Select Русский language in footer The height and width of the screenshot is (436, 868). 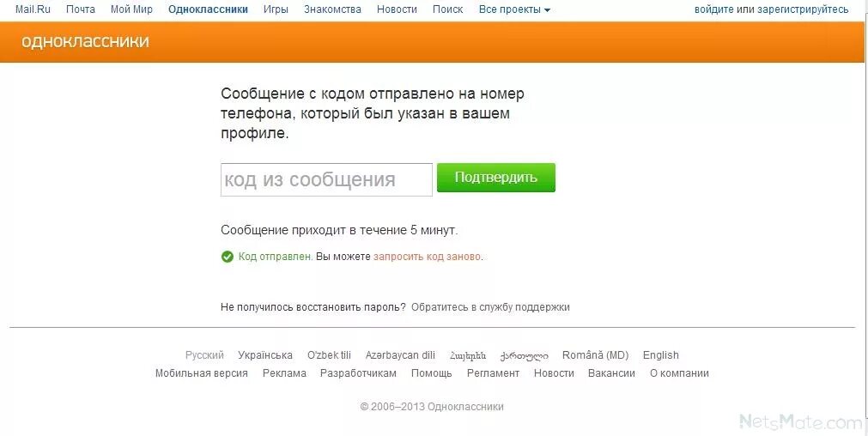click(204, 355)
